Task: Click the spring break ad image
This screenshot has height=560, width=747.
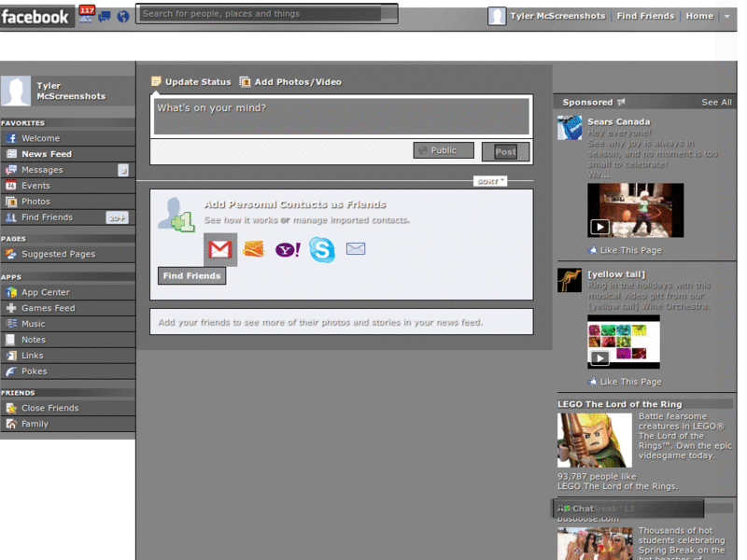Action: point(595,543)
